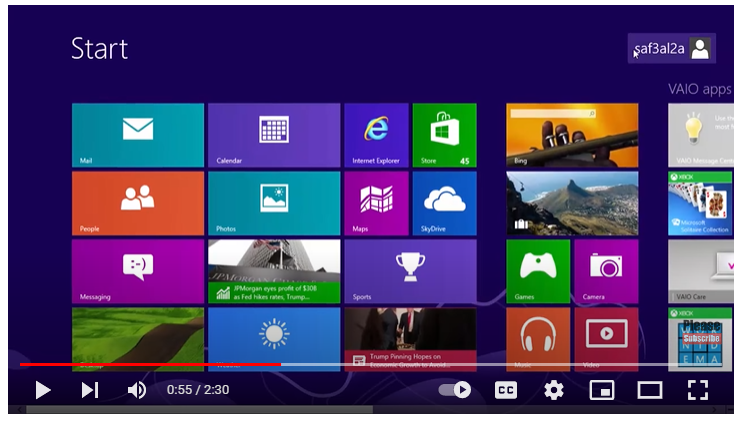Open the Music headphones tile
The height and width of the screenshot is (425, 745).
pos(538,339)
